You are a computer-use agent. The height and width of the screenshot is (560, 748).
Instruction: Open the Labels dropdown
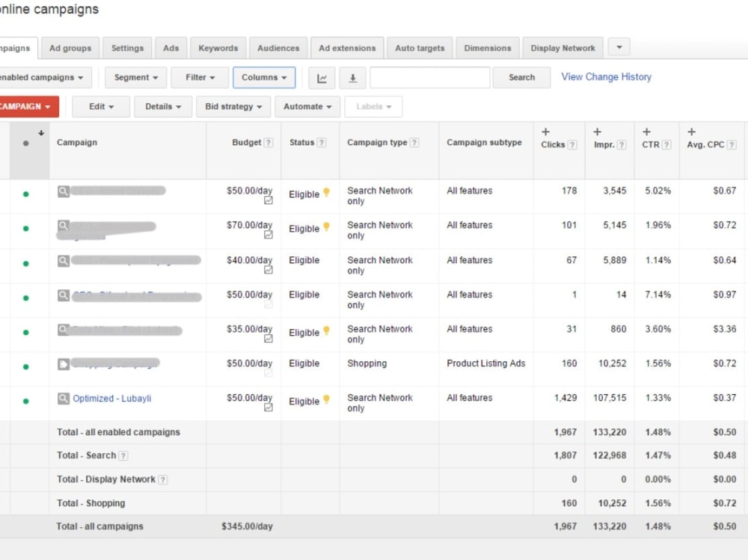pyautogui.click(x=373, y=107)
